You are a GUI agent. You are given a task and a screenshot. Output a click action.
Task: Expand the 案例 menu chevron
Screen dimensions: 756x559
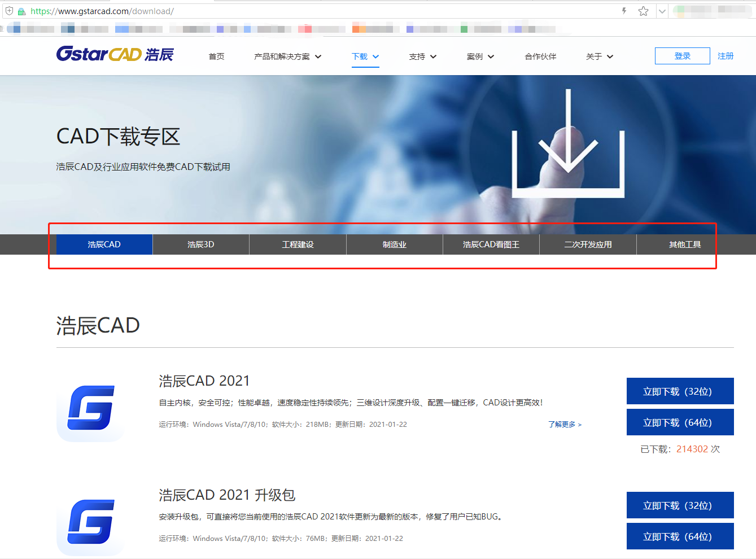click(x=491, y=56)
